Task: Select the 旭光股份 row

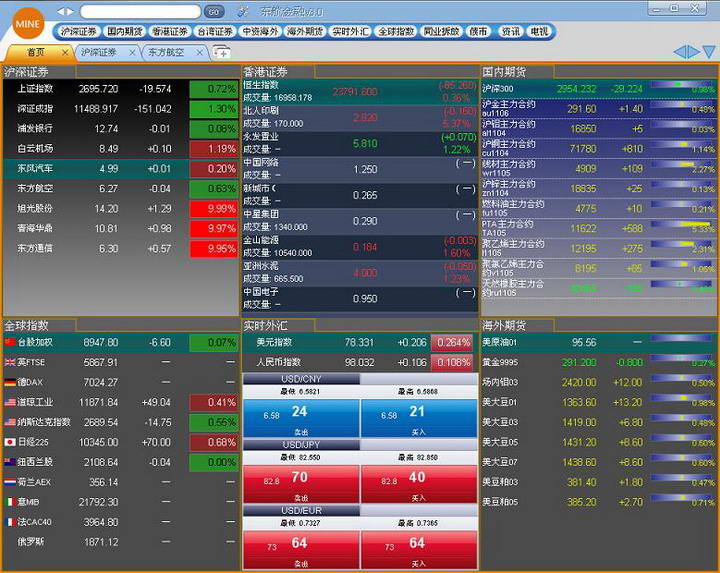Action: 121,208
